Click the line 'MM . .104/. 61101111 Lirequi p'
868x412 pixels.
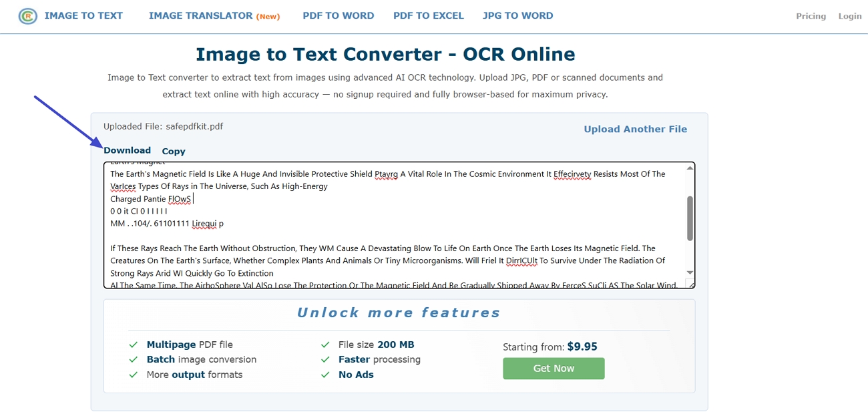[167, 224]
